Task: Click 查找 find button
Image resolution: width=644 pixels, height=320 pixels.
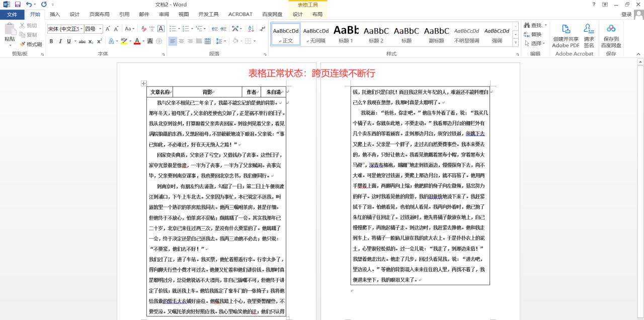Action: (533, 25)
